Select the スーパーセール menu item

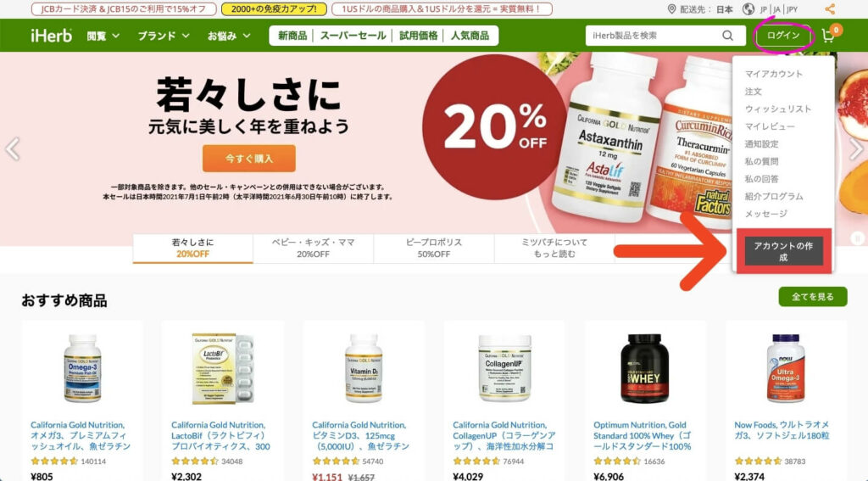pyautogui.click(x=353, y=36)
